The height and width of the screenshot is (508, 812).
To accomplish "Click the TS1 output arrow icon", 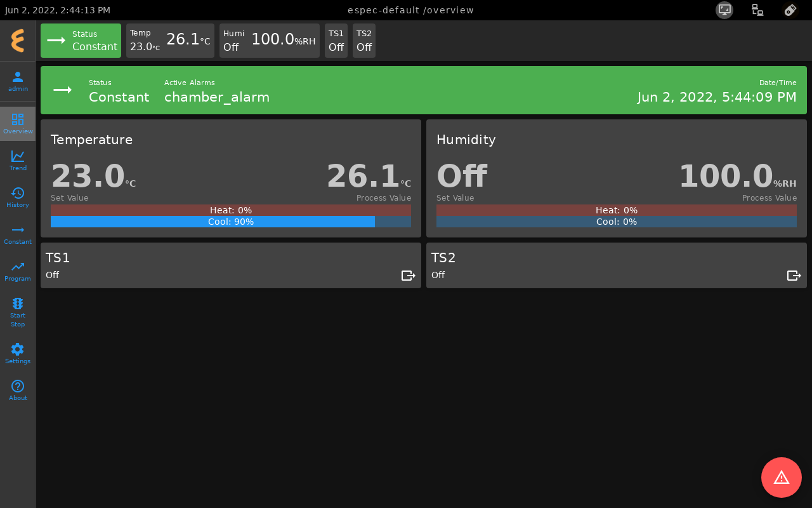I will (x=409, y=276).
